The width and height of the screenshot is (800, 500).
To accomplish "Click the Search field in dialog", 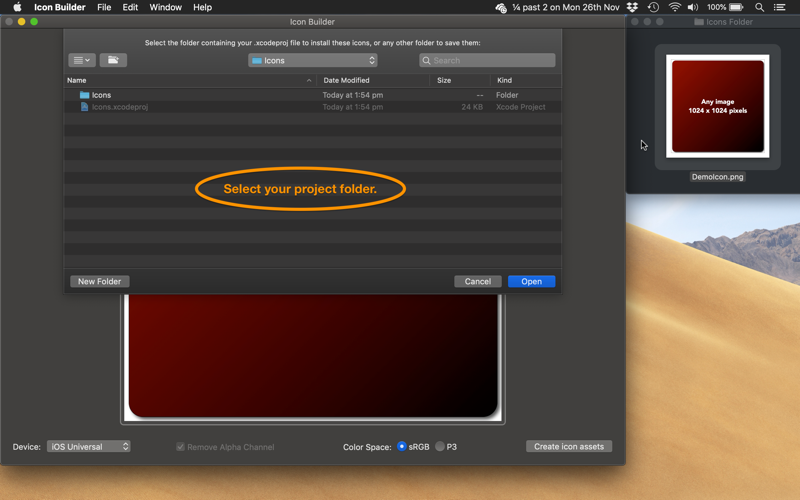I will pos(487,60).
